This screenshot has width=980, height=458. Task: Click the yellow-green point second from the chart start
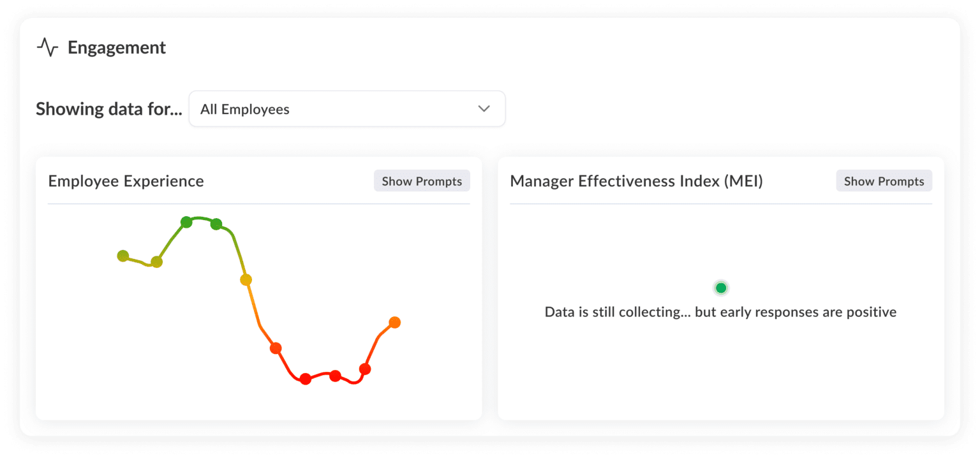click(158, 263)
